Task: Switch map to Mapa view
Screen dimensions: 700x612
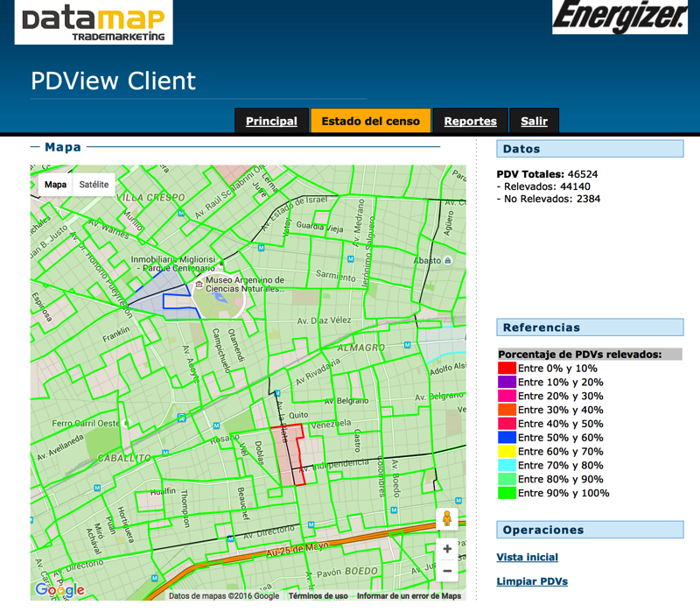Action: (x=55, y=185)
